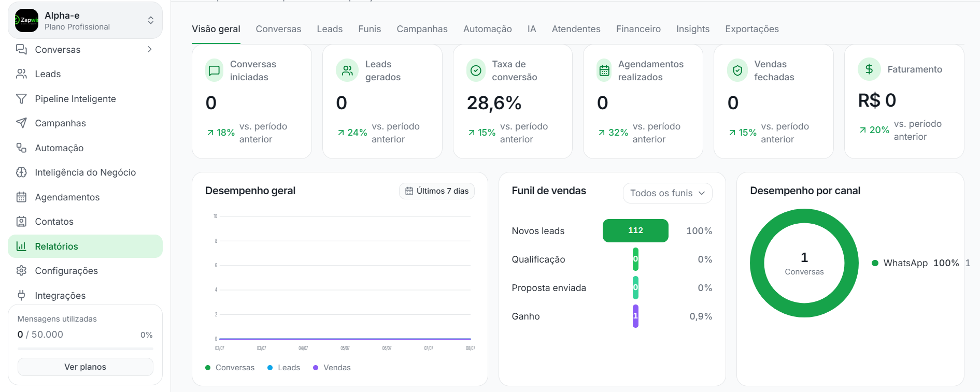This screenshot has height=392, width=980.
Task: Click the Faturamento dollar sign icon
Action: coord(869,69)
